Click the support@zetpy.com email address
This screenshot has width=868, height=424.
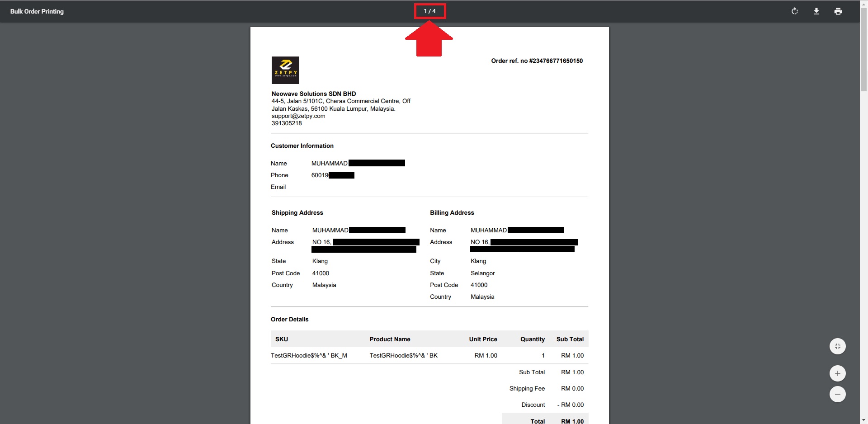point(298,116)
